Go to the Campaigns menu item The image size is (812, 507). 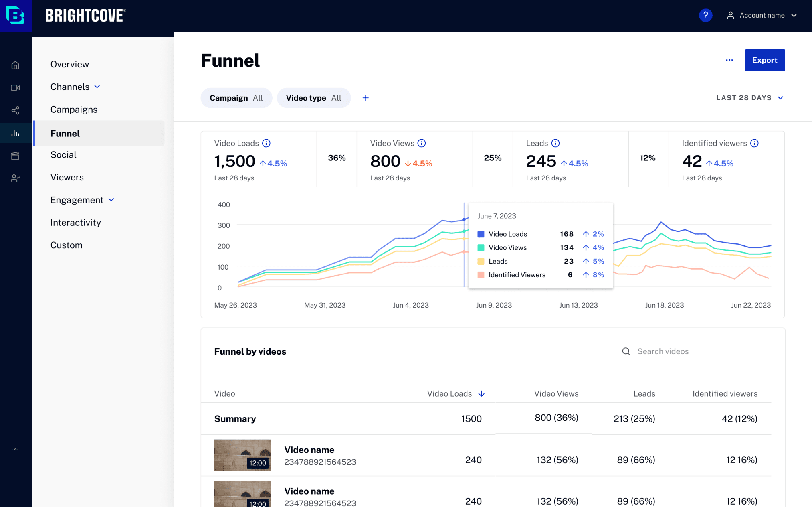point(74,110)
